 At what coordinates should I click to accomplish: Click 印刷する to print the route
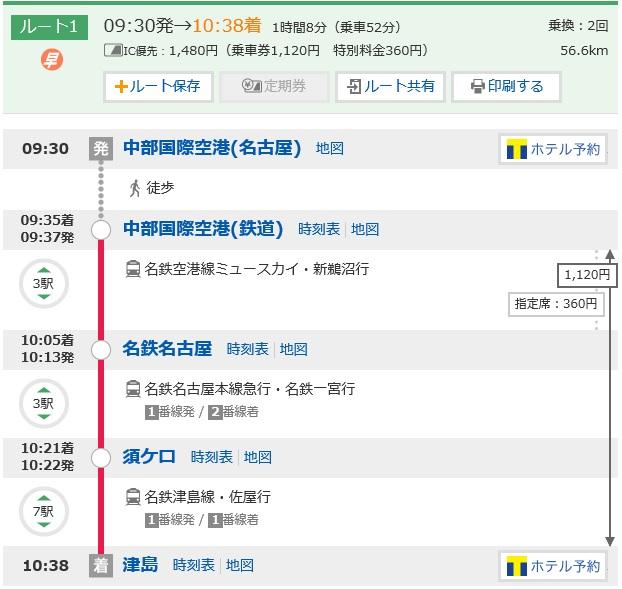pyautogui.click(x=506, y=86)
